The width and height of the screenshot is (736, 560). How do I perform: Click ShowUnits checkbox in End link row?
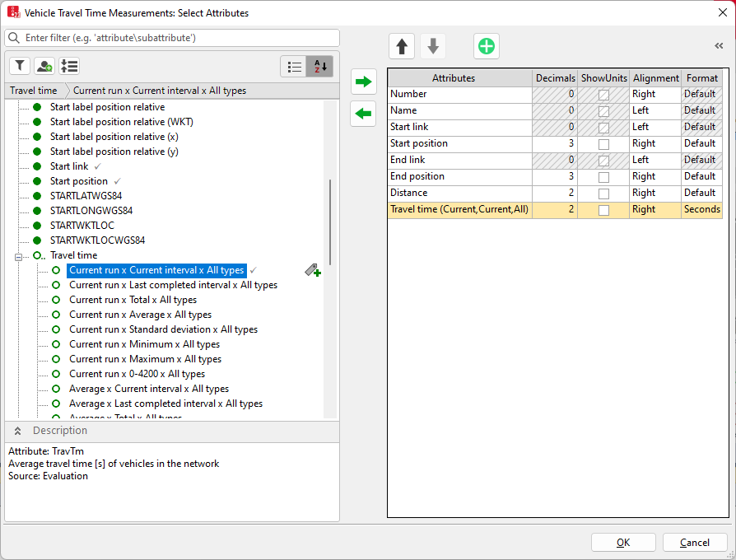pyautogui.click(x=603, y=161)
